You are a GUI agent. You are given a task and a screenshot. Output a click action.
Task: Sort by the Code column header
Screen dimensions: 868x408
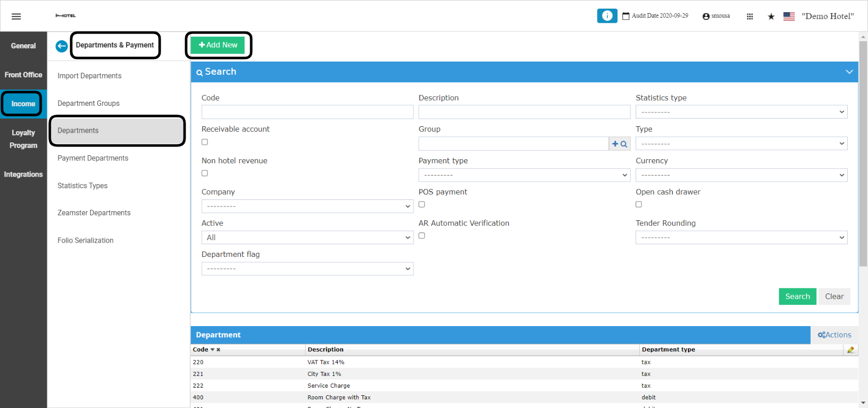pos(200,349)
